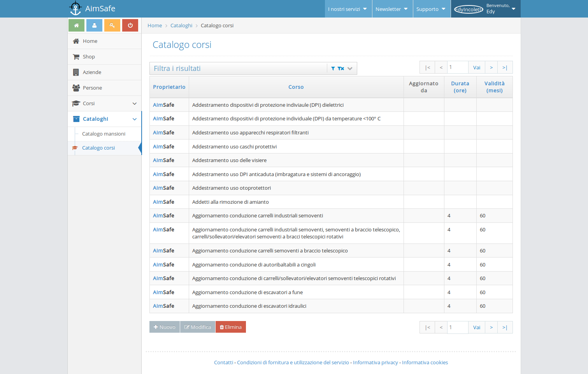Go to next page with bottom > button
This screenshot has height=374, width=588.
pos(491,327)
